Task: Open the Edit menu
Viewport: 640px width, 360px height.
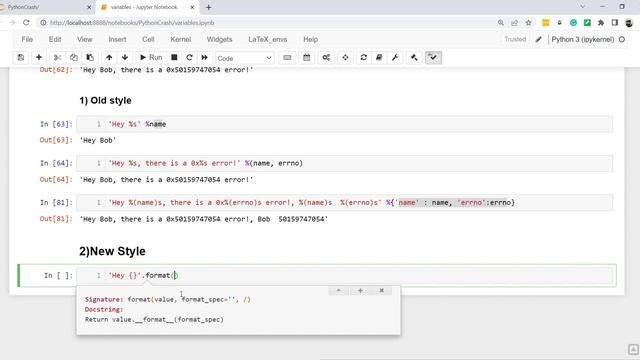Action: click(x=55, y=40)
